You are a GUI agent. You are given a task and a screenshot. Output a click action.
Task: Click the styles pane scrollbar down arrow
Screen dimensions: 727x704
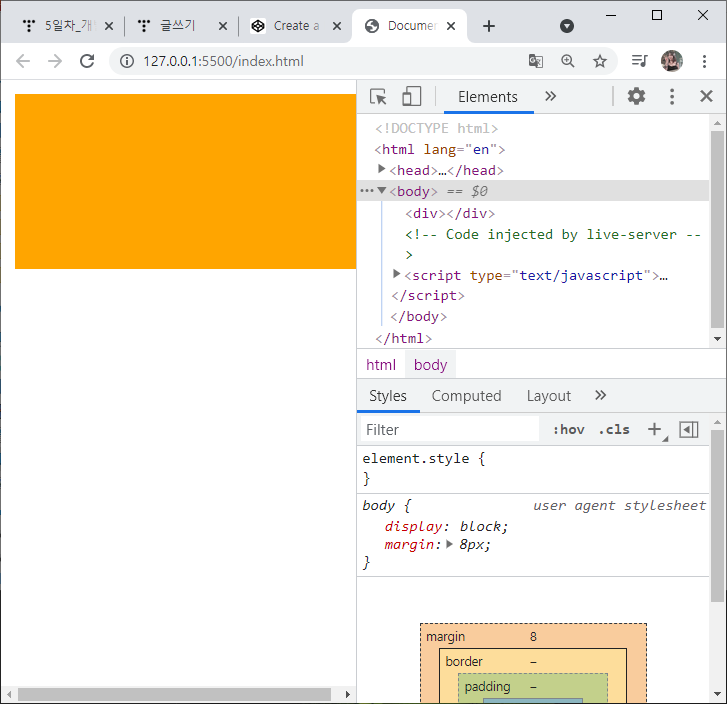[717, 694]
